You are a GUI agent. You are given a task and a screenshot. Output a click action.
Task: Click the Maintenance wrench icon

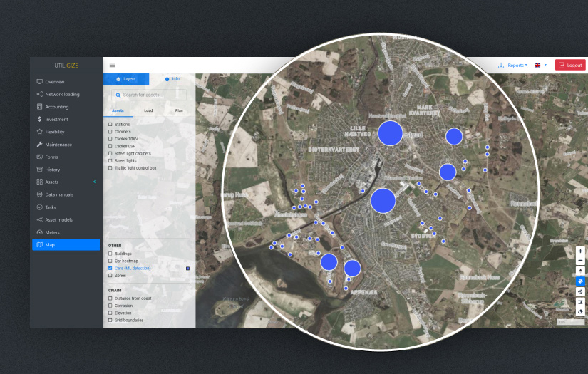pyautogui.click(x=39, y=145)
